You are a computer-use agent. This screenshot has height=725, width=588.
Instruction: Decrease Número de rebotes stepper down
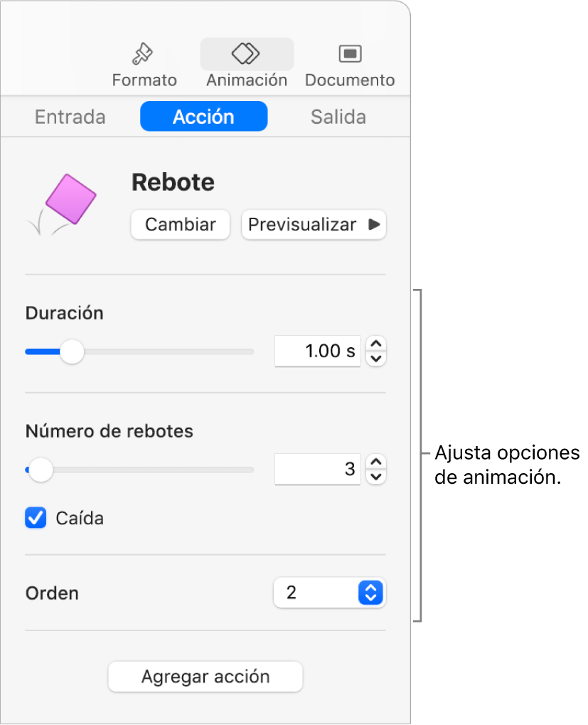pos(376,477)
